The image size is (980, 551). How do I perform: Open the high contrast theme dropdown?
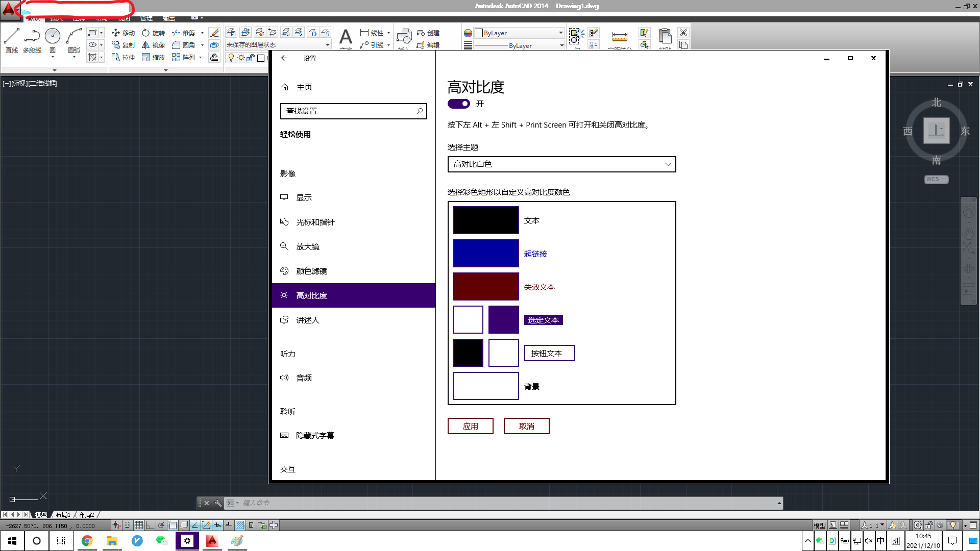pyautogui.click(x=561, y=164)
